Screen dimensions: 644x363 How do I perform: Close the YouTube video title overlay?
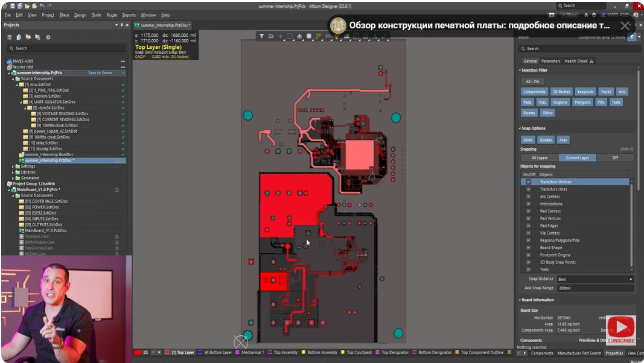coord(625,25)
